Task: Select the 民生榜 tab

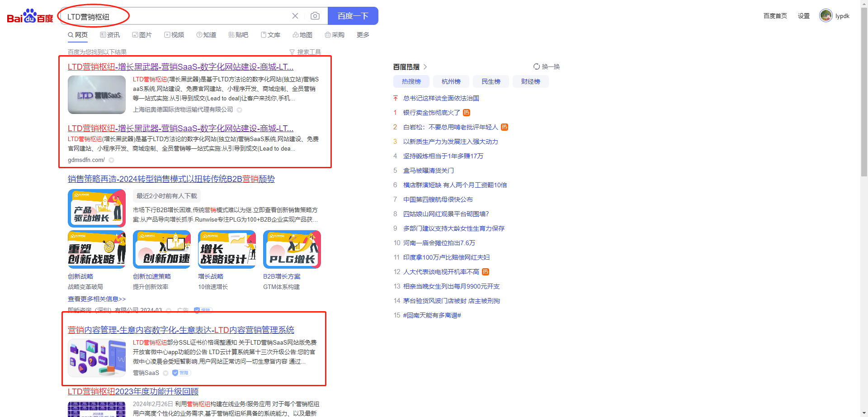Action: pos(491,81)
